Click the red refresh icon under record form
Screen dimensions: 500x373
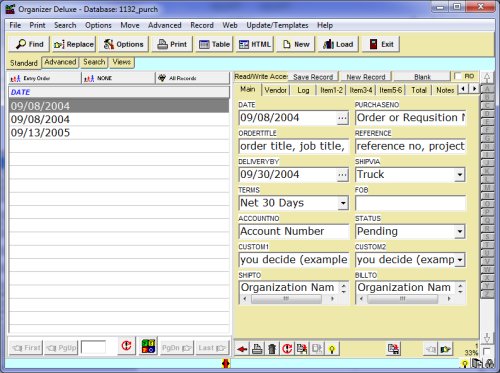(x=287, y=349)
